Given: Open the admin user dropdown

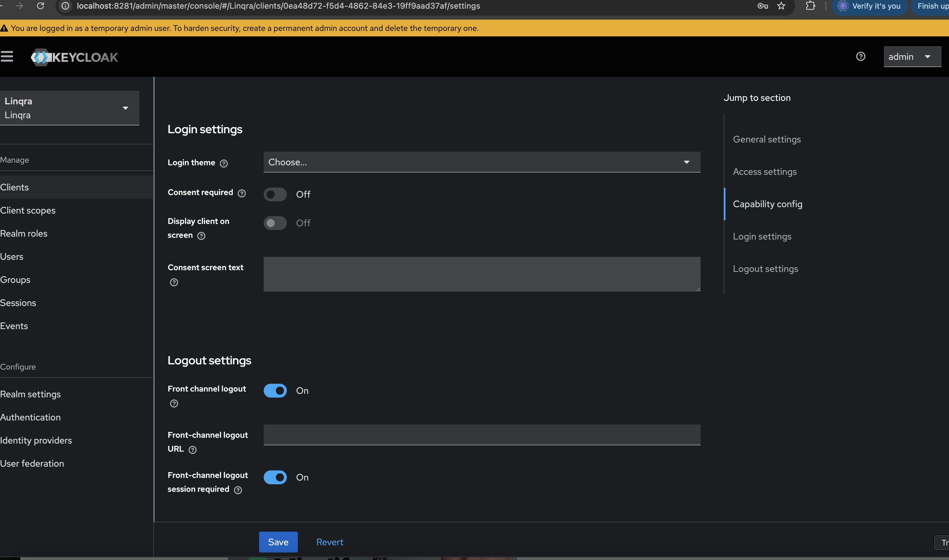Looking at the screenshot, I should [x=912, y=56].
